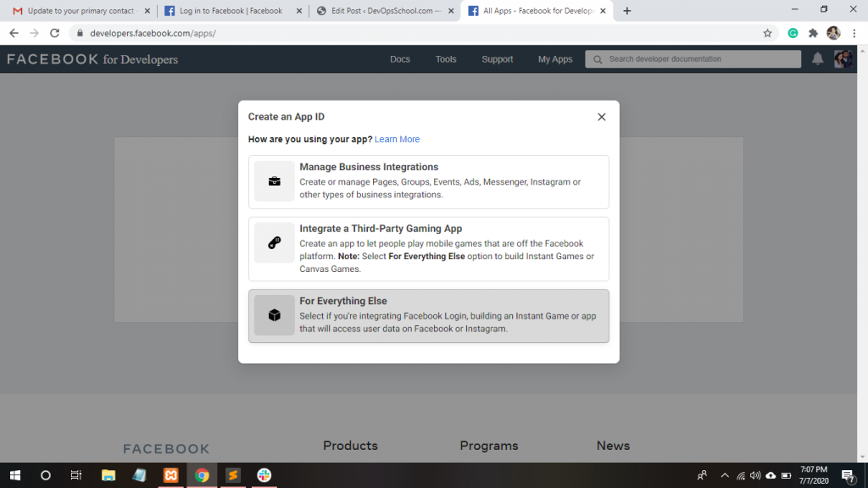The width and height of the screenshot is (868, 488).
Task: Open Sublime Text from the taskbar
Action: pos(233,475)
